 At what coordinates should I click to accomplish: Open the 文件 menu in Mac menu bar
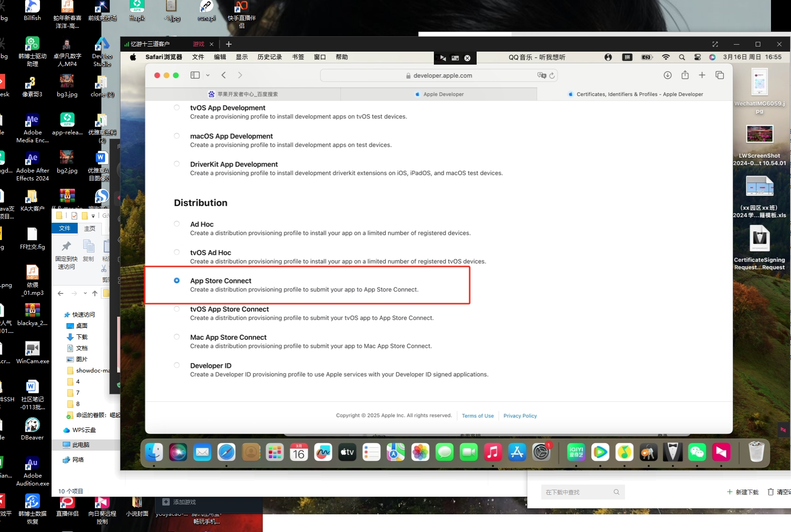[198, 57]
